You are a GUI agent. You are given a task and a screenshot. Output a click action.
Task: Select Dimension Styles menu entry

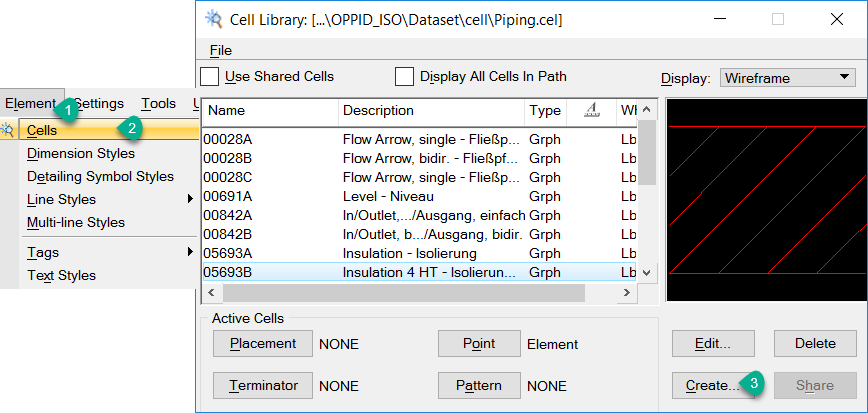tap(80, 153)
